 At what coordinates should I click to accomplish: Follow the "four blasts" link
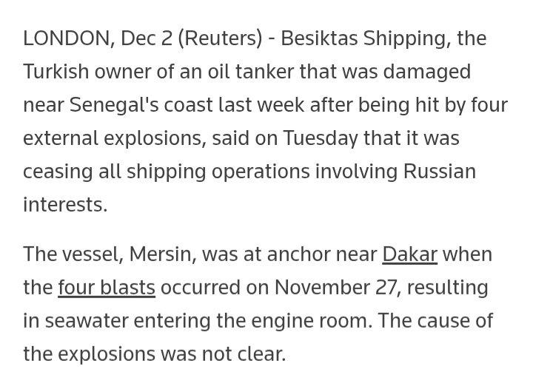point(107,287)
